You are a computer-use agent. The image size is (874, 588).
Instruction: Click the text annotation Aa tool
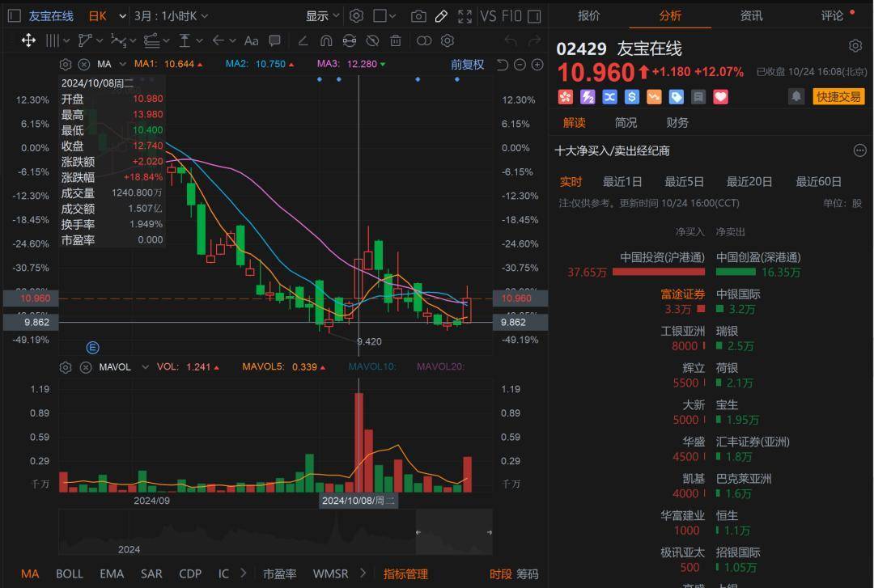[251, 41]
